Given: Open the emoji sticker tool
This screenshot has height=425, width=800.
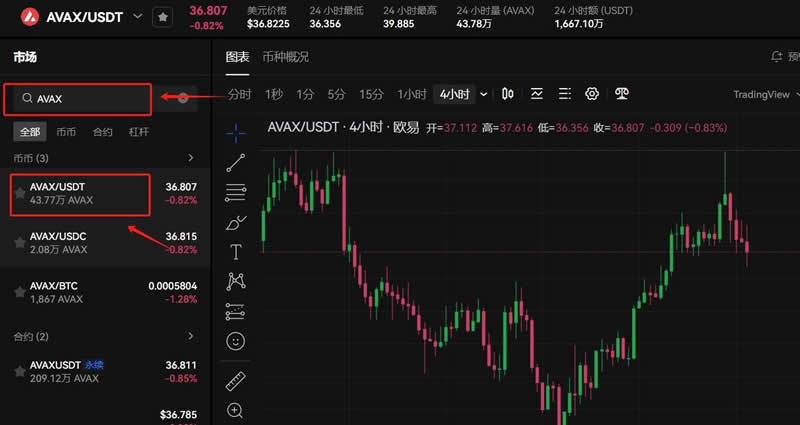Looking at the screenshot, I should [x=236, y=341].
